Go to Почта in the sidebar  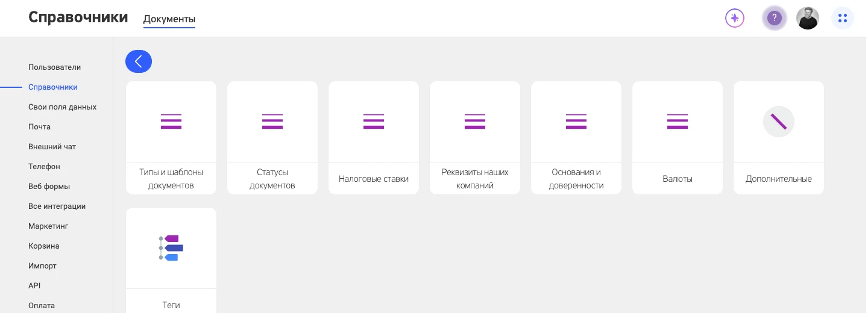click(39, 127)
